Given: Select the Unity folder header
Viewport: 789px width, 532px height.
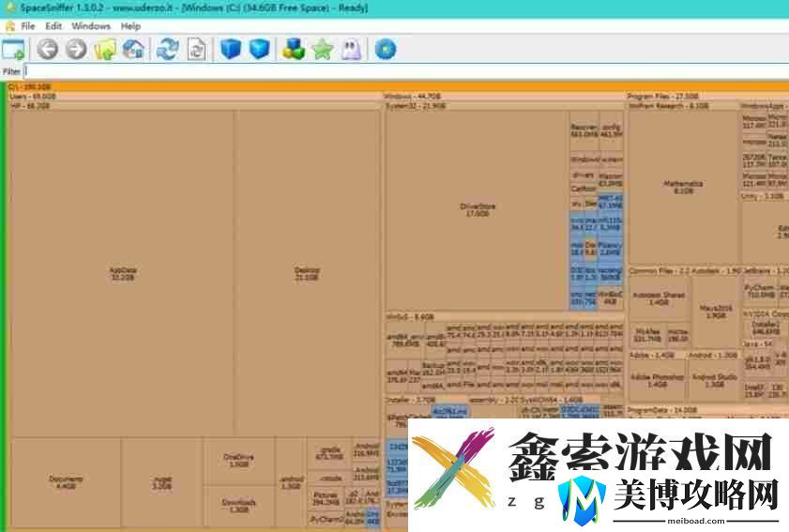Looking at the screenshot, I should 765,196.
